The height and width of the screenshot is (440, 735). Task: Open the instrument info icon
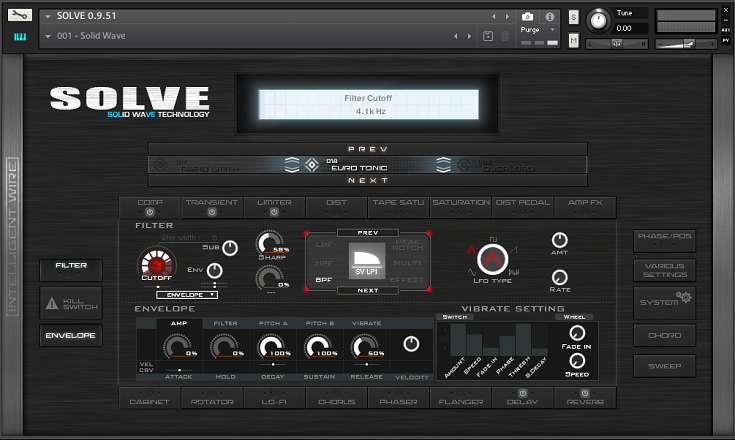point(549,17)
